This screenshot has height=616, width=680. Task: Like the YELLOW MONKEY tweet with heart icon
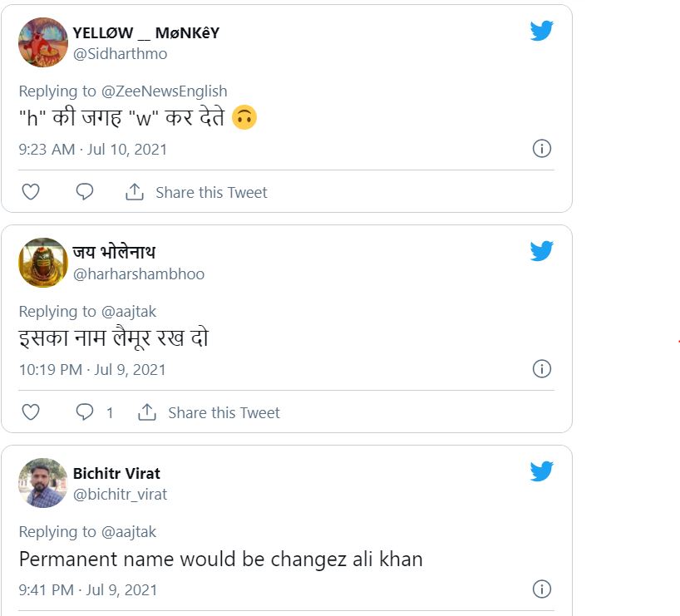click(x=31, y=192)
